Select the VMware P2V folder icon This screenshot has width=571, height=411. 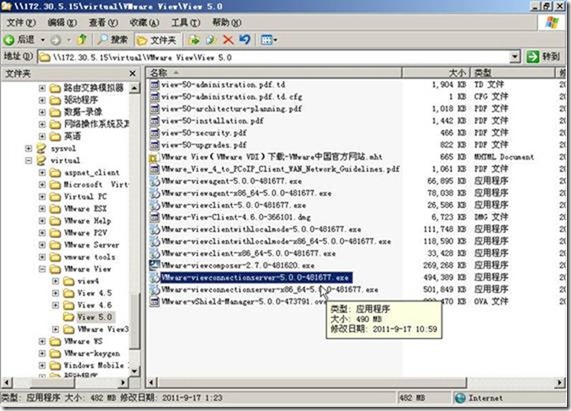pos(55,233)
